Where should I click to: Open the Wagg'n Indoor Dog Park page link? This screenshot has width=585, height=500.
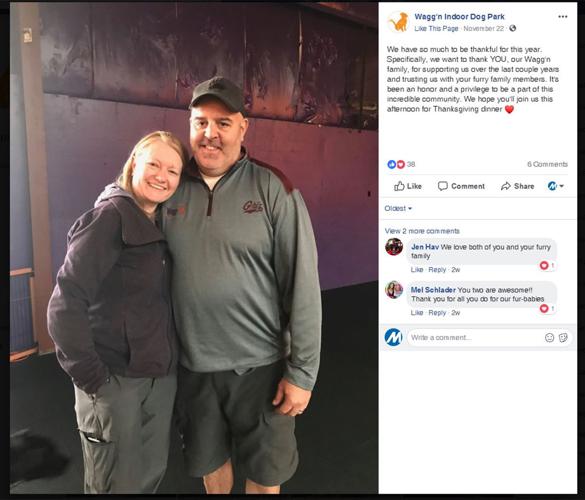pos(459,16)
